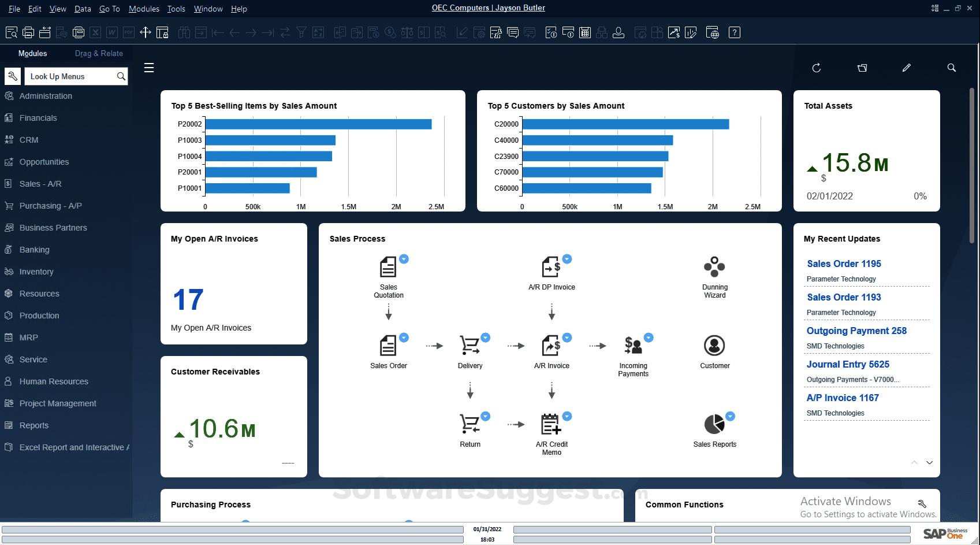Apply a table filter using the funnel icon
The image size is (980, 545).
click(301, 32)
